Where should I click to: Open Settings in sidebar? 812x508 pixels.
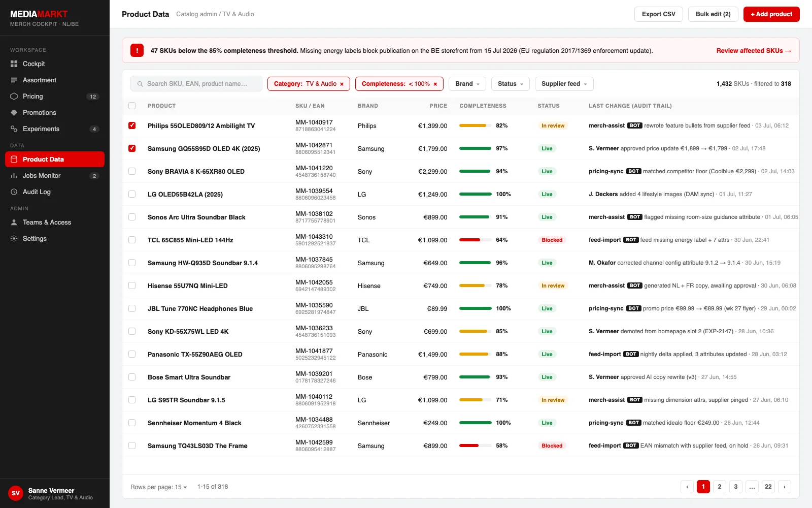55,239
